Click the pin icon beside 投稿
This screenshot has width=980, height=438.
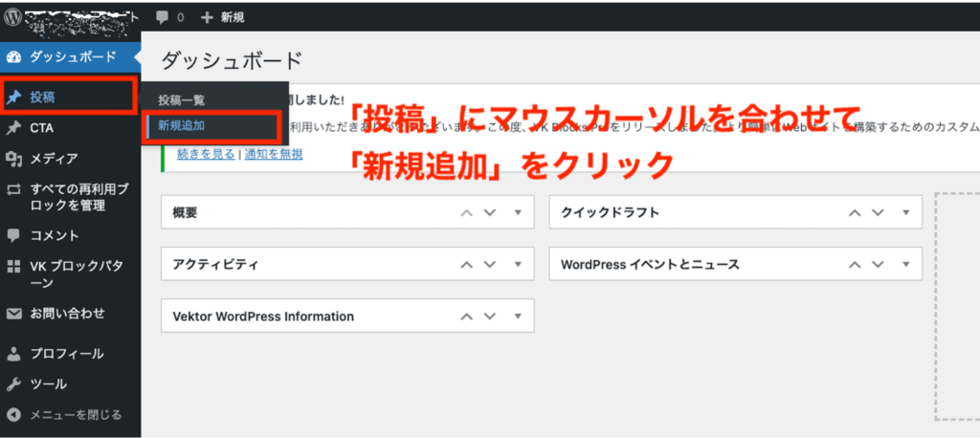click(13, 98)
